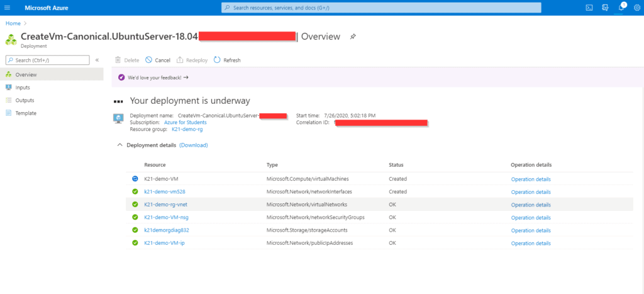Open Operation details for K21-demo-rg-vnet
The width and height of the screenshot is (644, 294).
click(531, 205)
